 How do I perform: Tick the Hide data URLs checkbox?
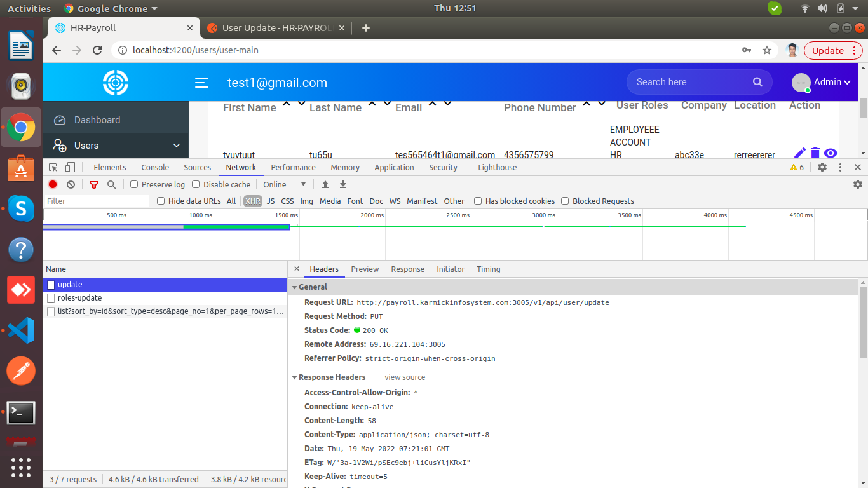161,201
